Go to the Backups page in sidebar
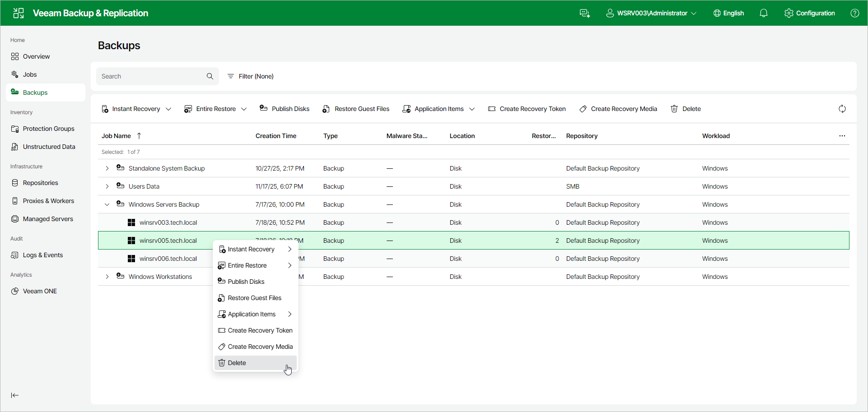This screenshot has height=412, width=868. 46,93
